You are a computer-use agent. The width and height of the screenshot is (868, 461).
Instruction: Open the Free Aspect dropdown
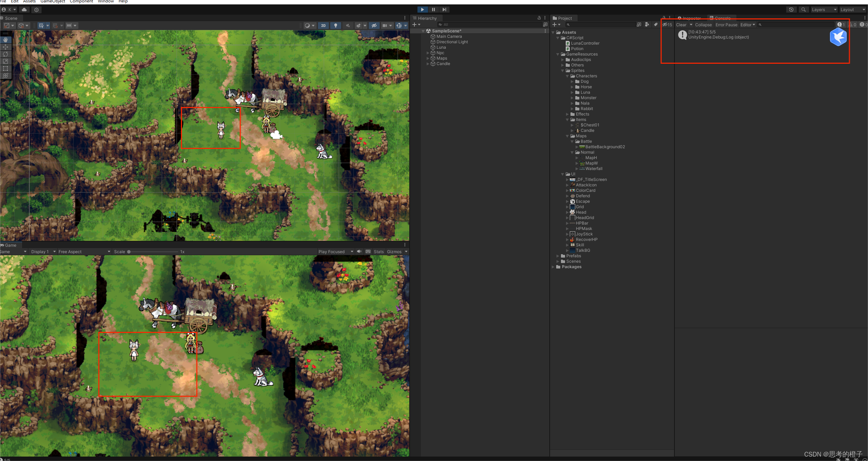(x=84, y=252)
